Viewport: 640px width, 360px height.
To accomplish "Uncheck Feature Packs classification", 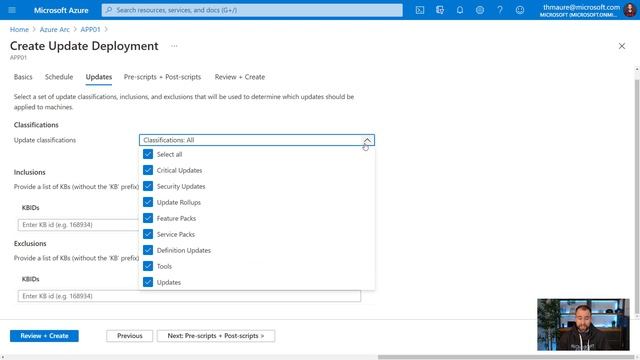I will click(x=148, y=218).
